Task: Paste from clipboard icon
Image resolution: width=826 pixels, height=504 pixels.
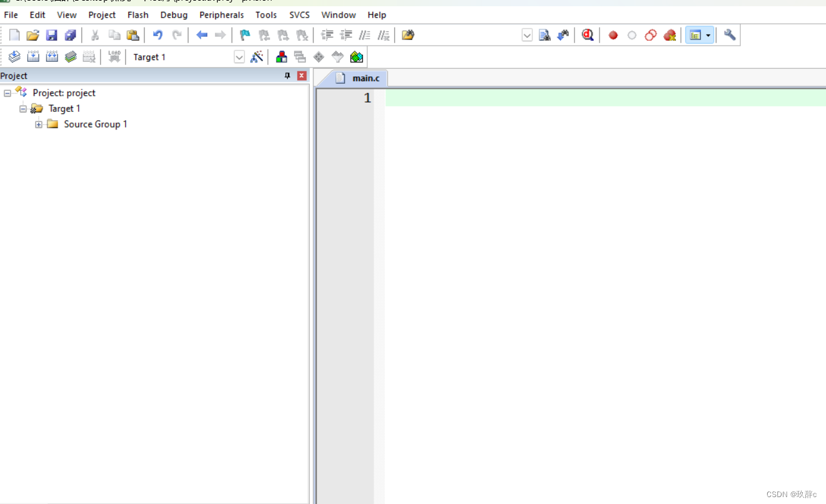Action: [x=133, y=35]
